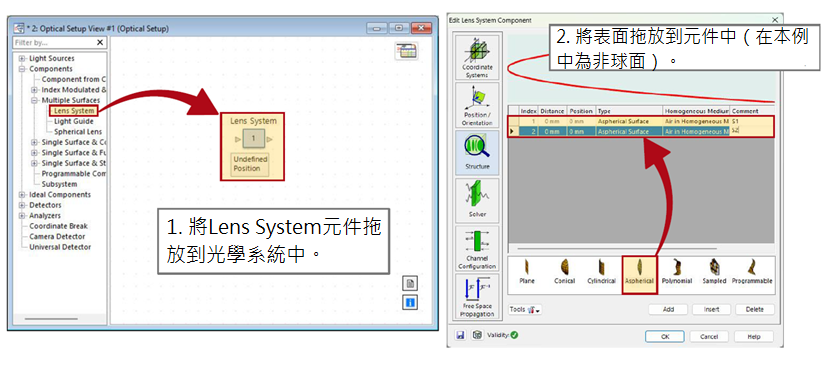Open the Solver settings icon

pos(477,200)
